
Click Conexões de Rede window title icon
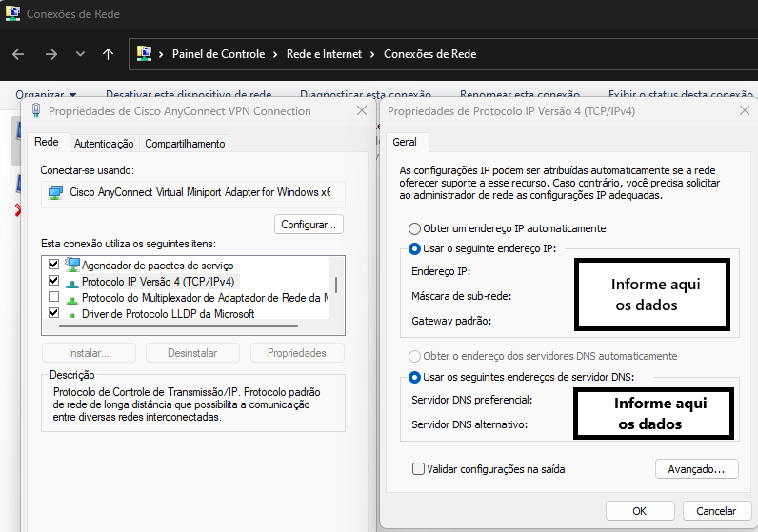[x=12, y=13]
